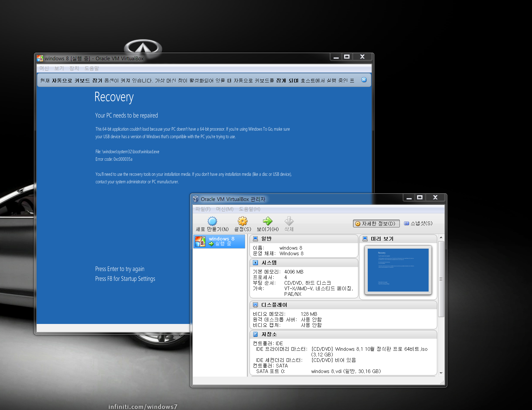Image resolution: width=532 pixels, height=410 pixels.
Task: Click the Manager window resize grip
Action: [442, 382]
